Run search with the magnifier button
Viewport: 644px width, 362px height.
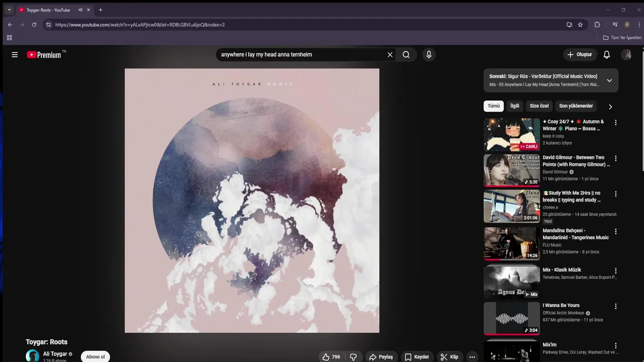coord(406,55)
